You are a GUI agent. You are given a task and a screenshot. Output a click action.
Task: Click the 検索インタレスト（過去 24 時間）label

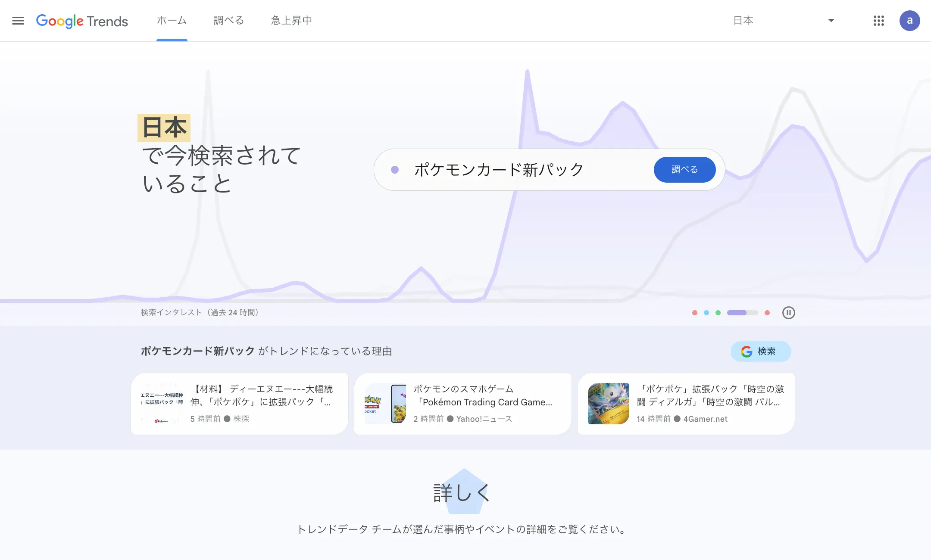[200, 312]
